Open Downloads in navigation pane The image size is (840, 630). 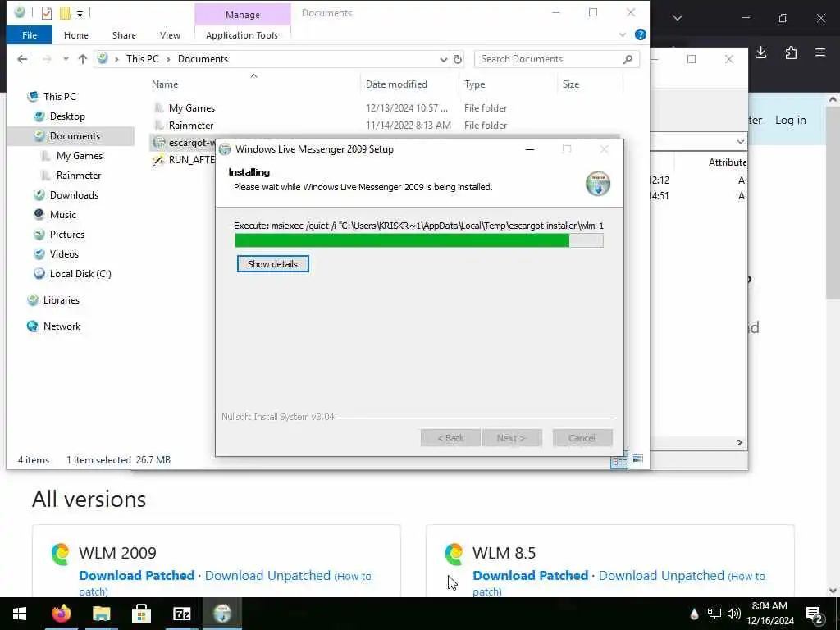[74, 195]
